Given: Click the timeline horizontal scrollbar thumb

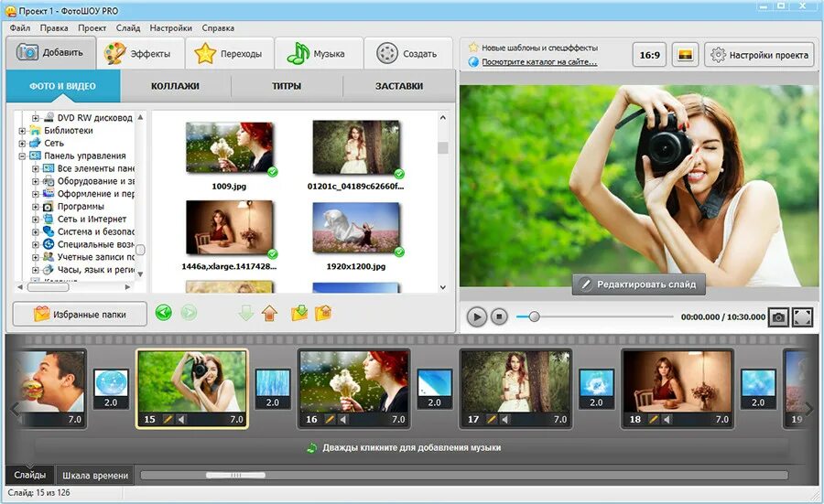Looking at the screenshot, I should point(235,475).
